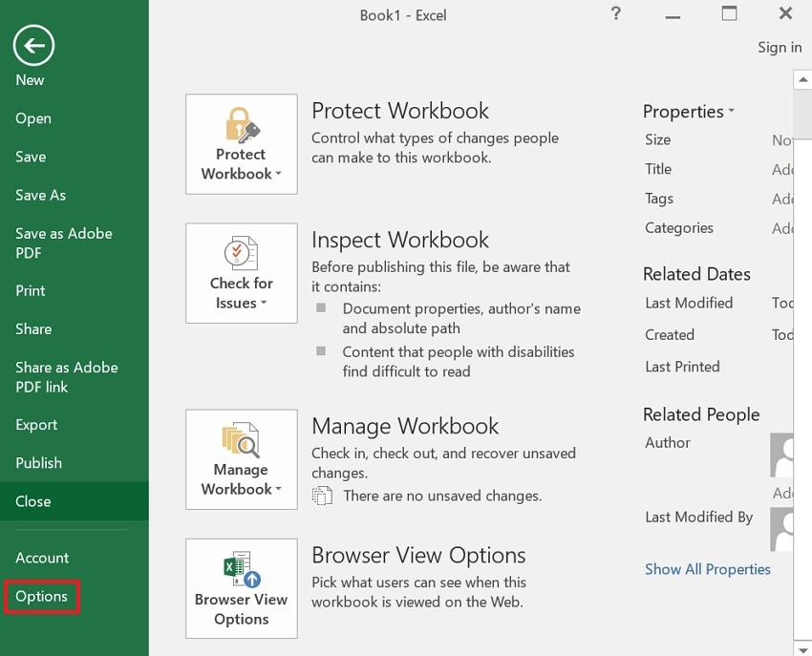Click the Last Modified date label
The height and width of the screenshot is (656, 812).
[x=689, y=303]
